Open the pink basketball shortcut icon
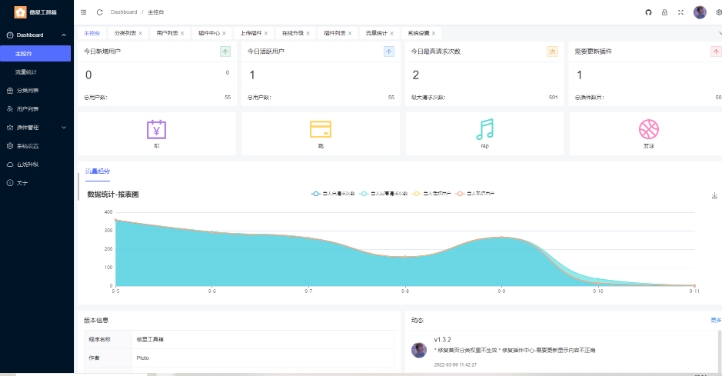This screenshot has width=722, height=377. click(x=649, y=129)
